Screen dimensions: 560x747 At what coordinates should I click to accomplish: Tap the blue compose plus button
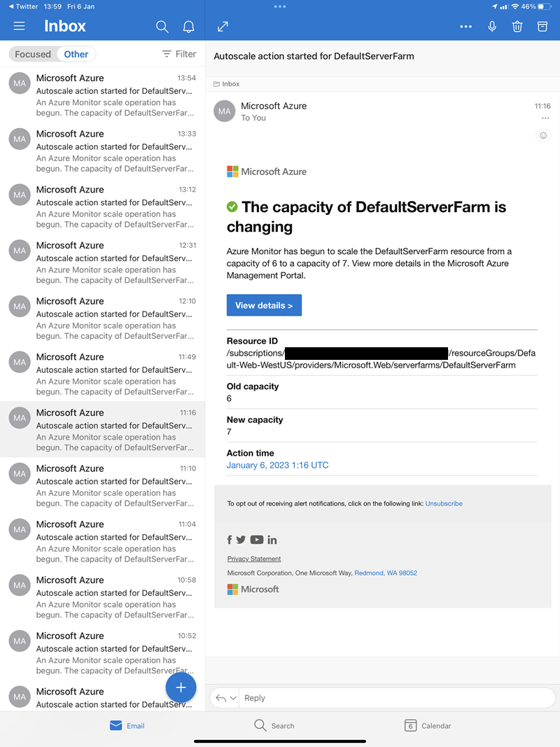coord(181,687)
